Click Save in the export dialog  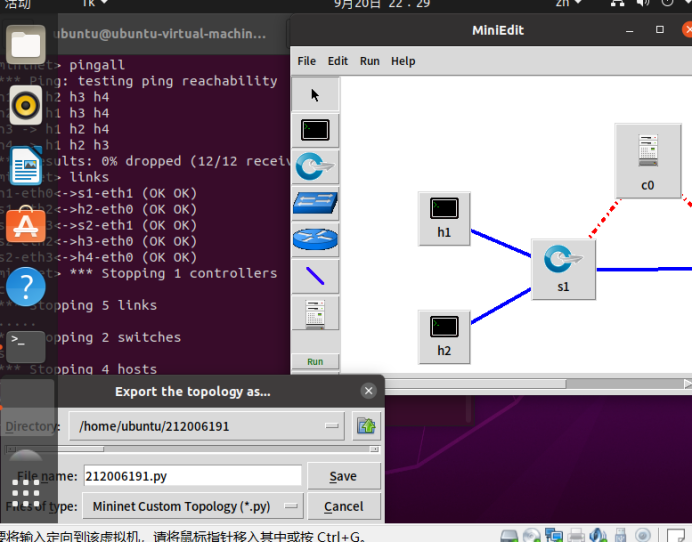343,476
